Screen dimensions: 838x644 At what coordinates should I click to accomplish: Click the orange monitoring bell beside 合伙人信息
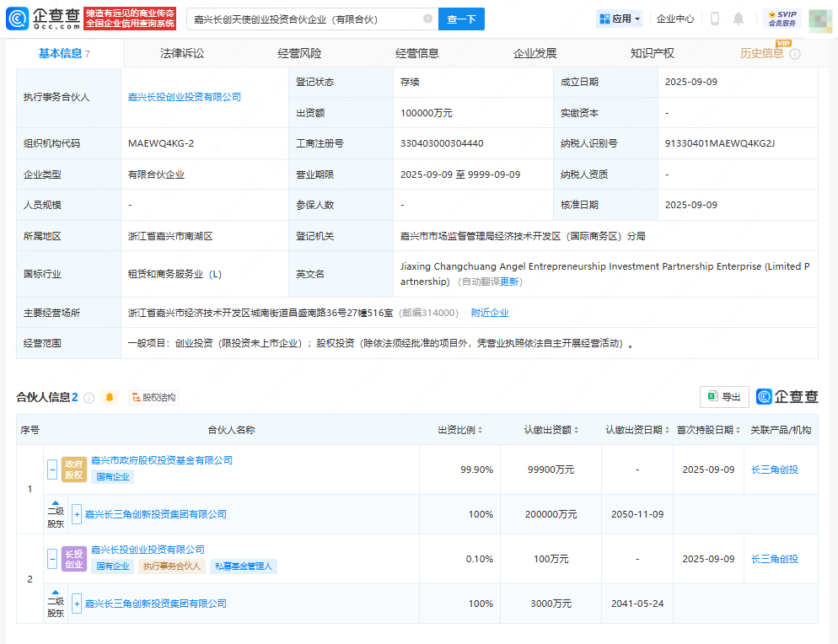click(x=110, y=398)
